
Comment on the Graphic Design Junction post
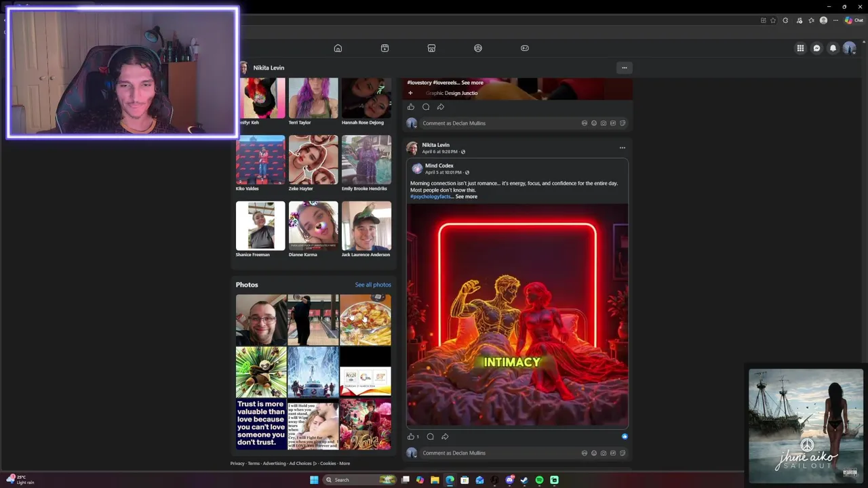(x=426, y=107)
